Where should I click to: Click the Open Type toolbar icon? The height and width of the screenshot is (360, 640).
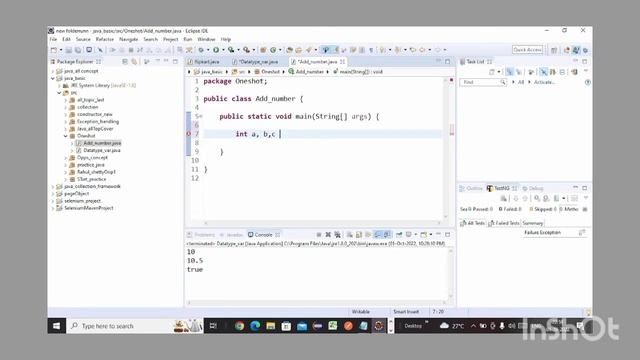(289, 50)
